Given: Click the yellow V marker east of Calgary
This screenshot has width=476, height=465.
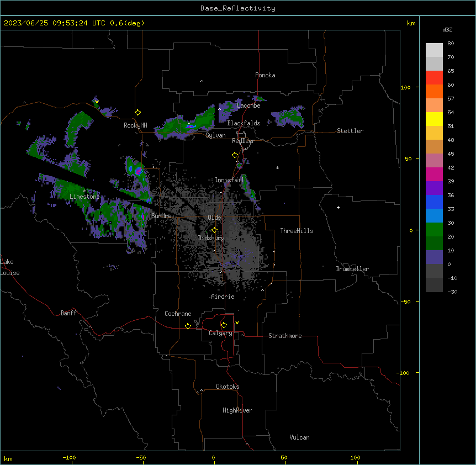Looking at the screenshot, I should tap(237, 323).
